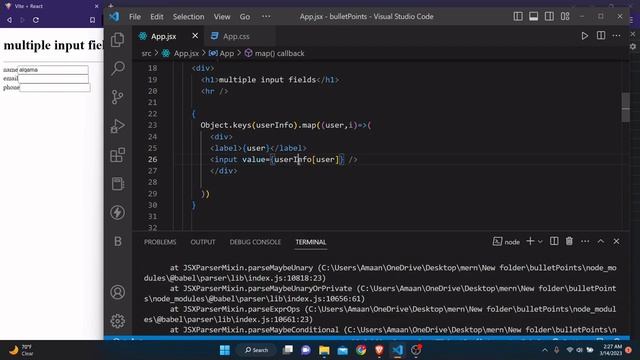Switch to the DEBUG CONSOLE tab
The height and width of the screenshot is (360, 640).
[x=255, y=242]
